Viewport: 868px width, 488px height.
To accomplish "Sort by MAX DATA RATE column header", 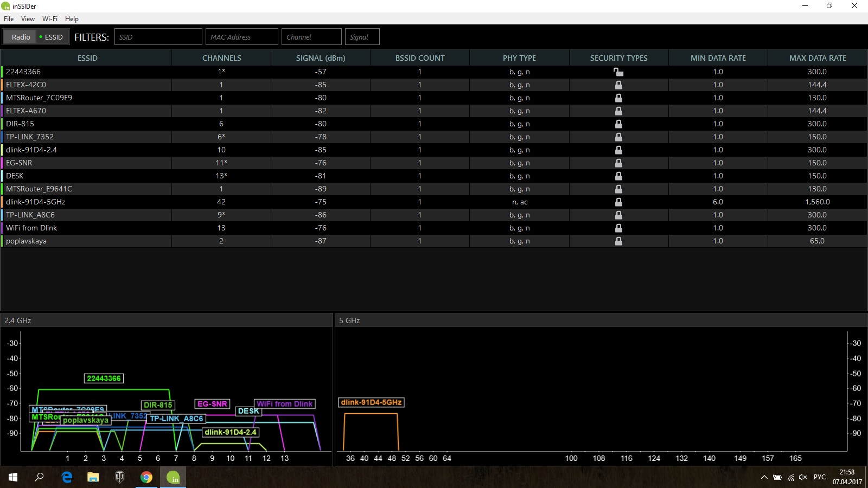I will tap(818, 58).
